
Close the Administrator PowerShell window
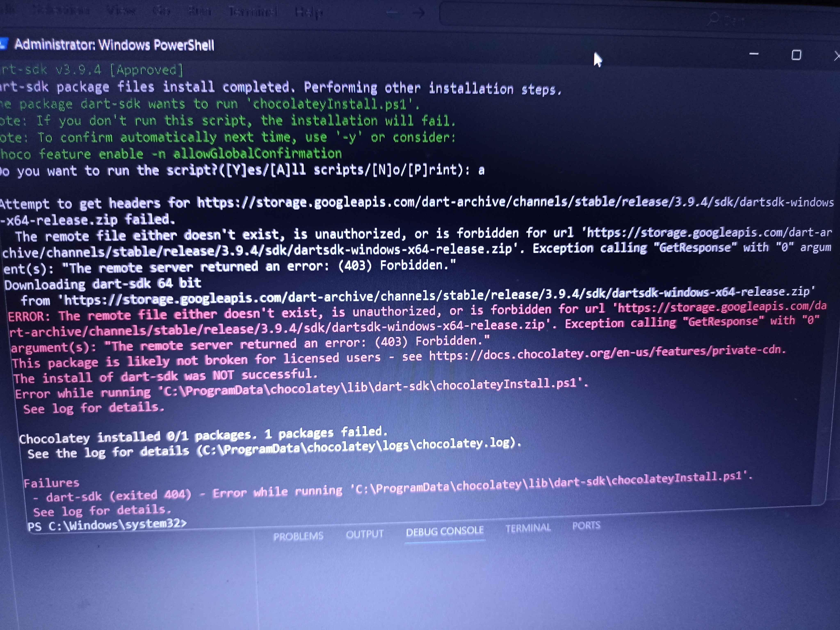pyautogui.click(x=837, y=56)
